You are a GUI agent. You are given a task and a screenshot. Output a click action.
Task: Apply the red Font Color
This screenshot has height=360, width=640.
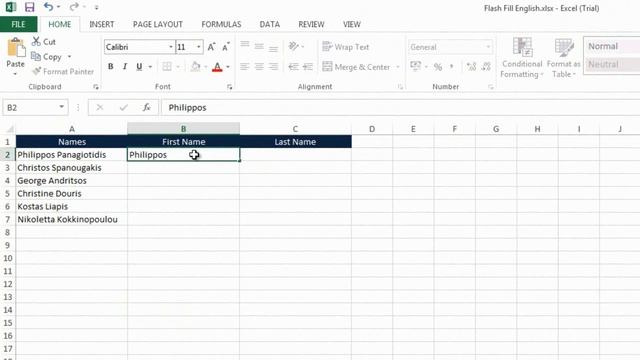(217, 67)
